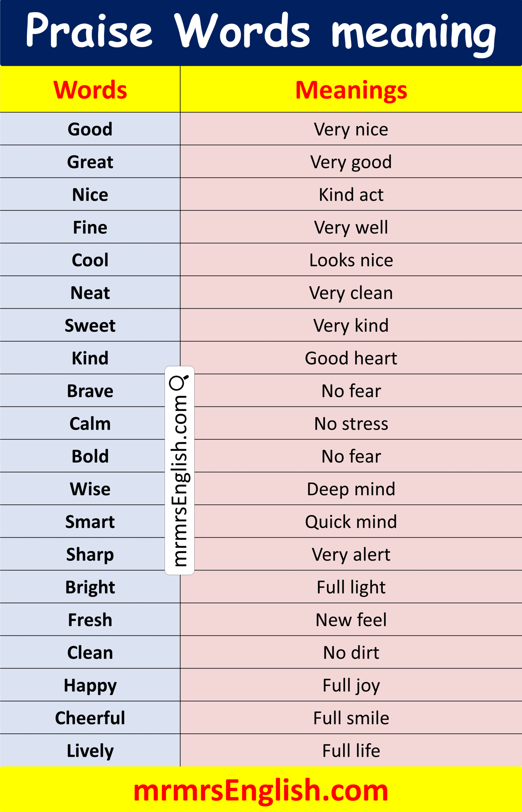Click the word "Cheerful"

click(x=90, y=718)
